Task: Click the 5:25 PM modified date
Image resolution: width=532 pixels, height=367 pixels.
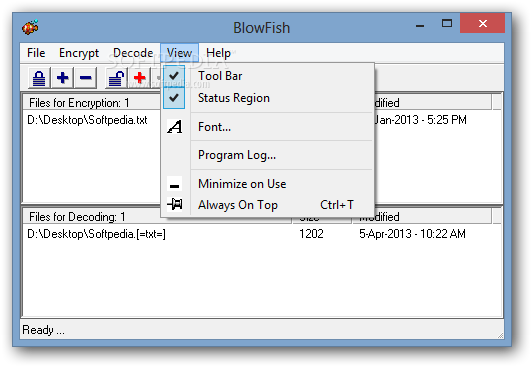Action: 421,120
